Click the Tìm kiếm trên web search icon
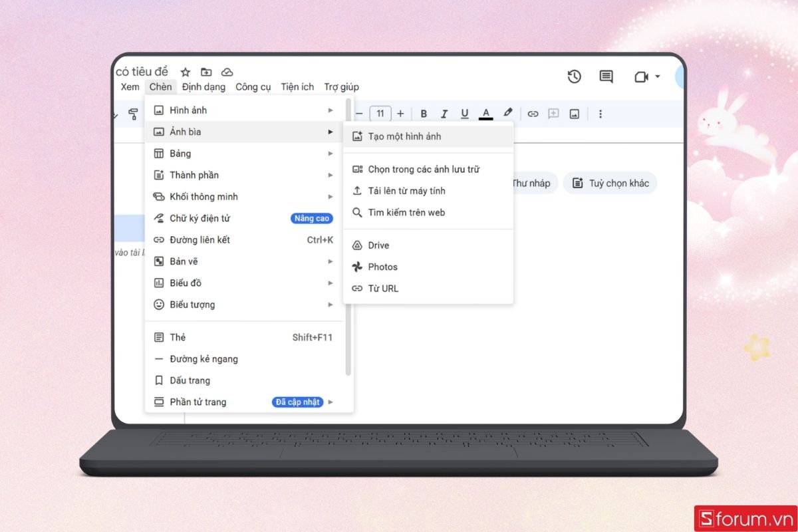Screen dimensions: 798x532 (x=357, y=212)
